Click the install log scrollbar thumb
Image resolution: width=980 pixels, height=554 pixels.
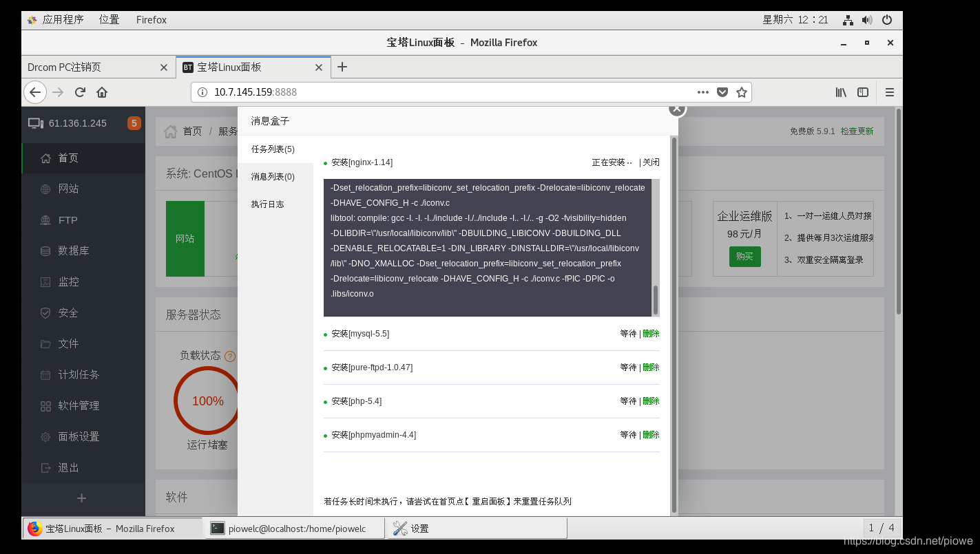pos(656,300)
